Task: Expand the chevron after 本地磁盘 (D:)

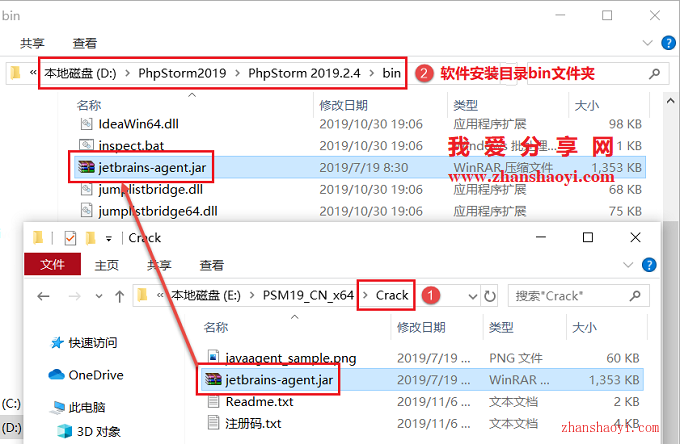Action: pyautogui.click(x=128, y=73)
